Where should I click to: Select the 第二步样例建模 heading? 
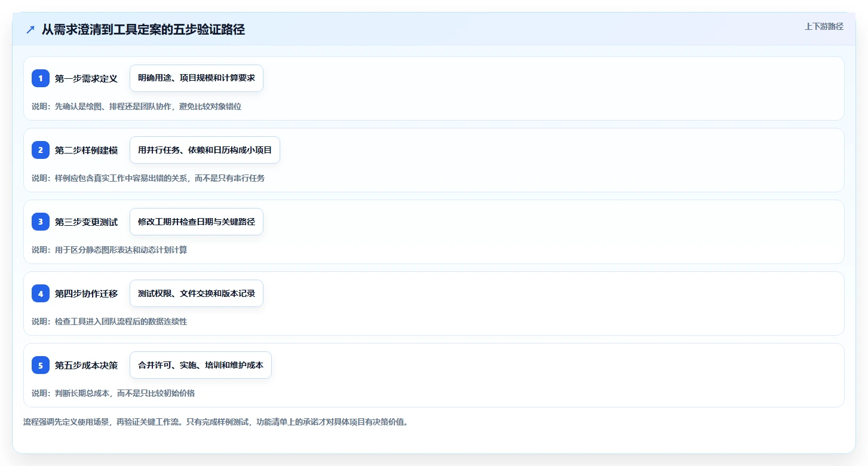pyautogui.click(x=86, y=150)
